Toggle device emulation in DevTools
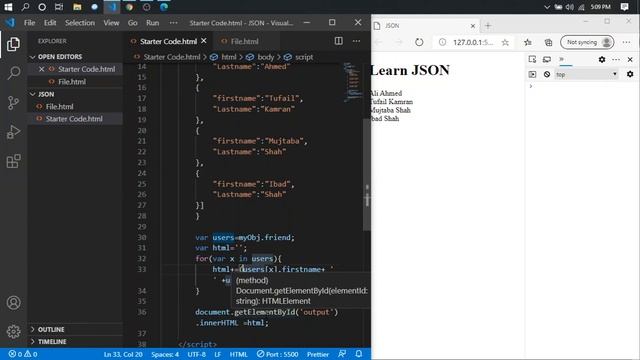 (x=547, y=59)
